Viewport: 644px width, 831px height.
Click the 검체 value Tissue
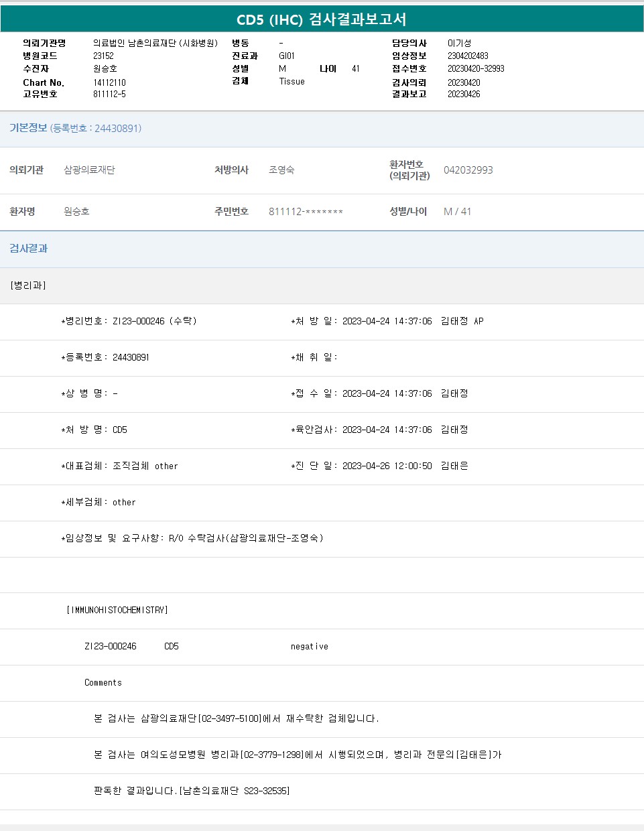(292, 82)
